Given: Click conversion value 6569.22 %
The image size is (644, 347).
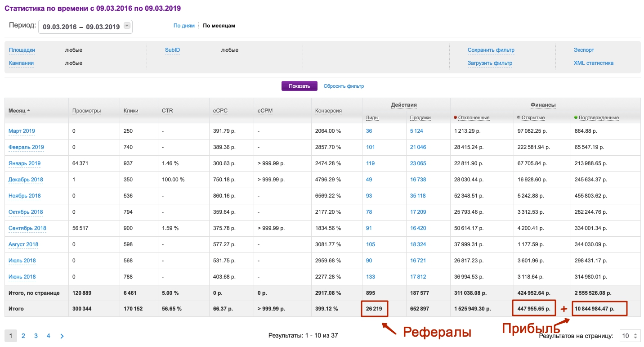Looking at the screenshot, I should [328, 196].
